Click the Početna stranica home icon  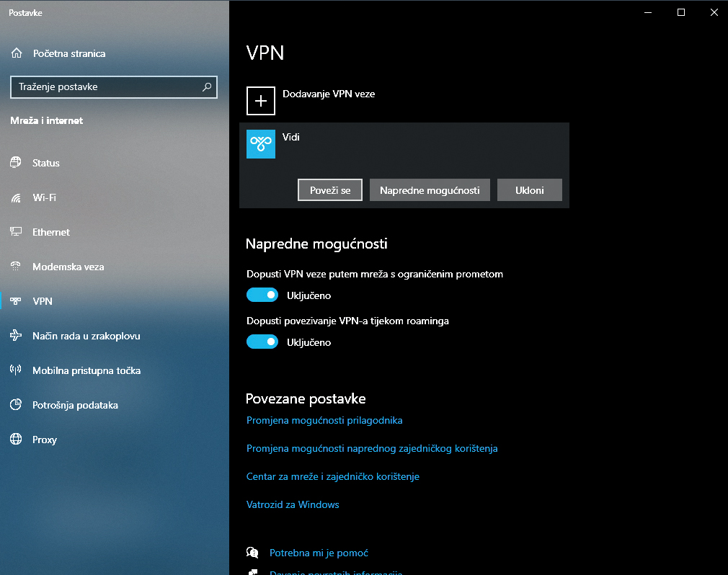point(17,53)
